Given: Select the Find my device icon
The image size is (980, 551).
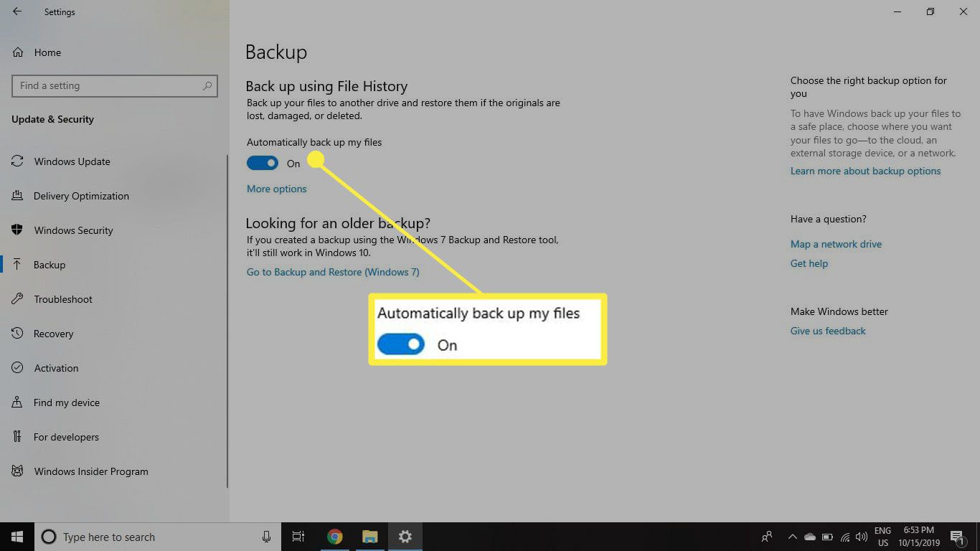Looking at the screenshot, I should [18, 402].
